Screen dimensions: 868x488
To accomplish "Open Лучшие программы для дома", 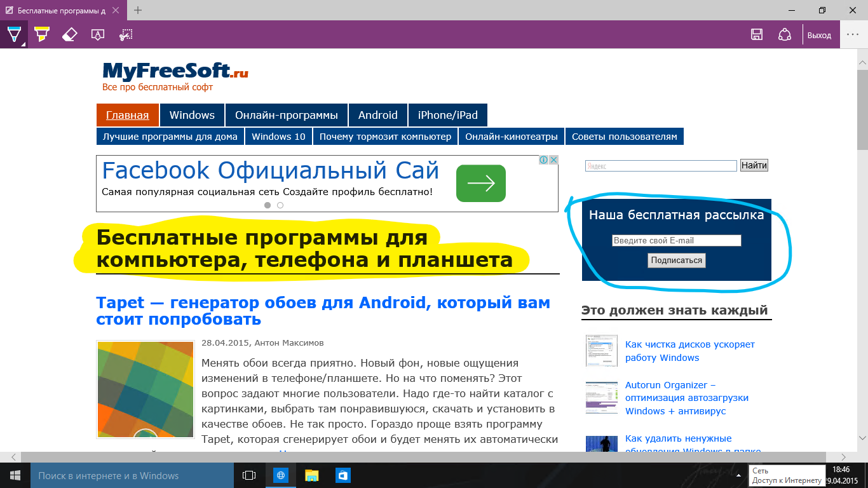I will tap(170, 137).
